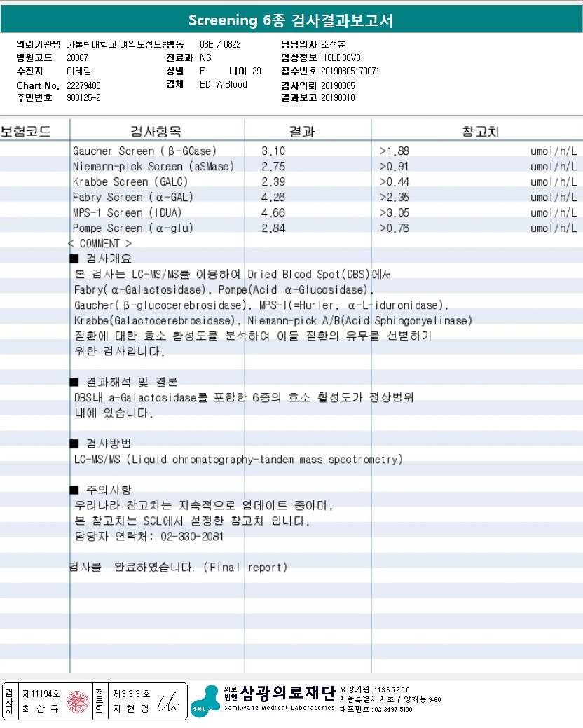Click the Niemann-pick result 2.75
Viewport: 583px width, 728px height.
click(273, 166)
